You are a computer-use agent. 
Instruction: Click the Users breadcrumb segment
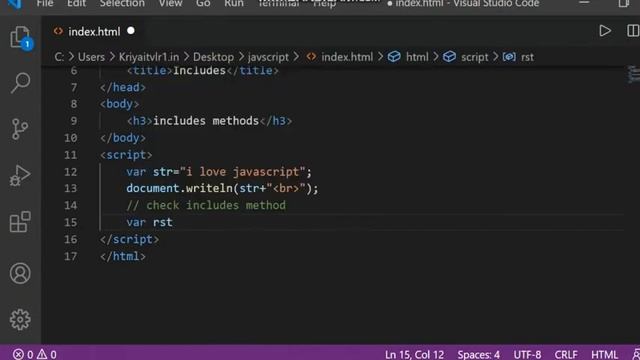point(91,57)
